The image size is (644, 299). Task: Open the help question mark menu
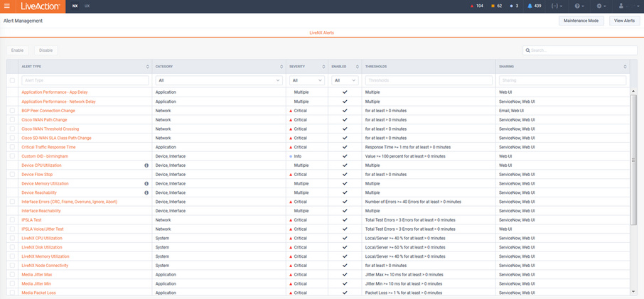579,6
